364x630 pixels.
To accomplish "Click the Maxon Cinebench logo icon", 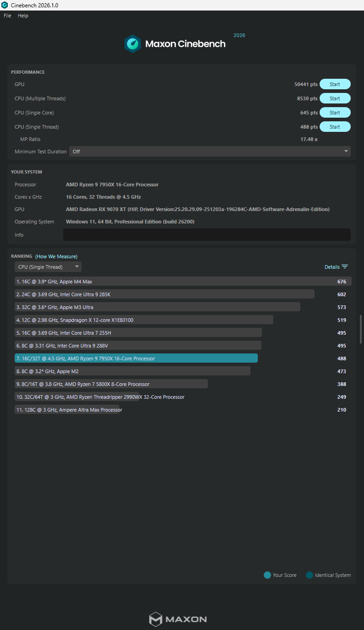I will point(133,44).
